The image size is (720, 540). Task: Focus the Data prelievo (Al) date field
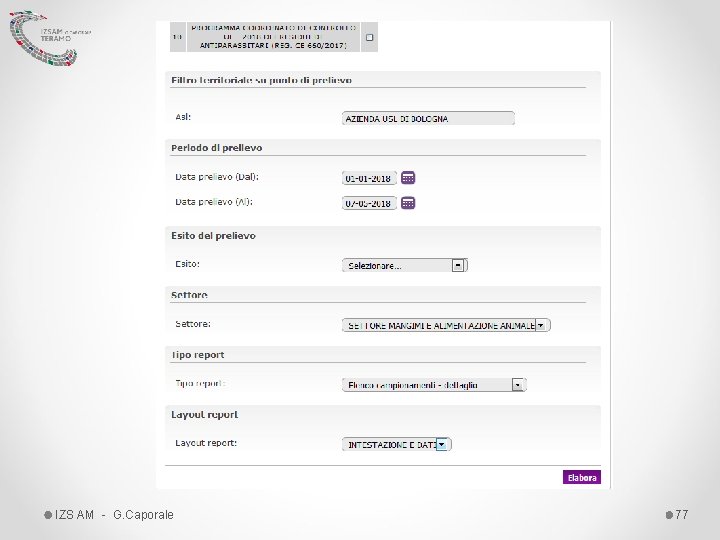point(368,203)
